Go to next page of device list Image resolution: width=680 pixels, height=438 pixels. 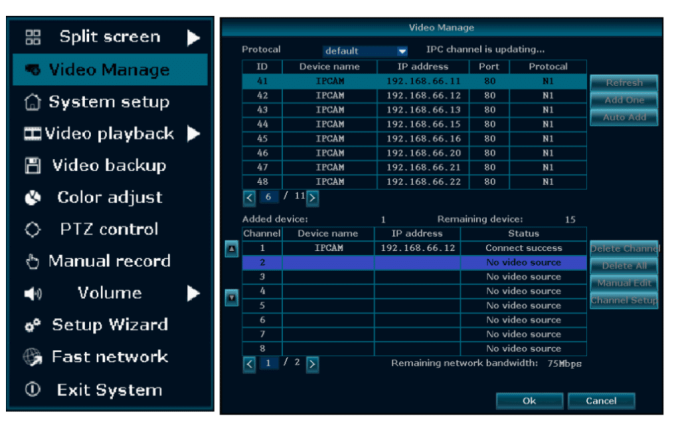tap(311, 198)
